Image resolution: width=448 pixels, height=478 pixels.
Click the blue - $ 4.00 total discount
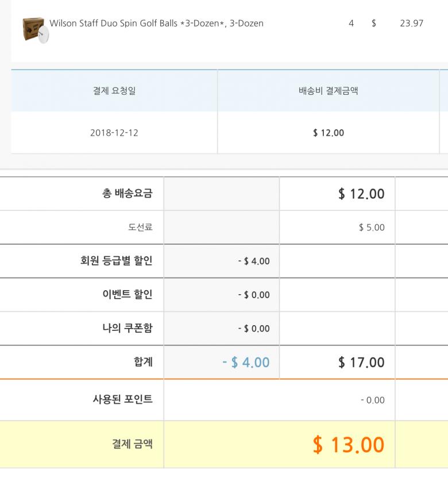[246, 363]
